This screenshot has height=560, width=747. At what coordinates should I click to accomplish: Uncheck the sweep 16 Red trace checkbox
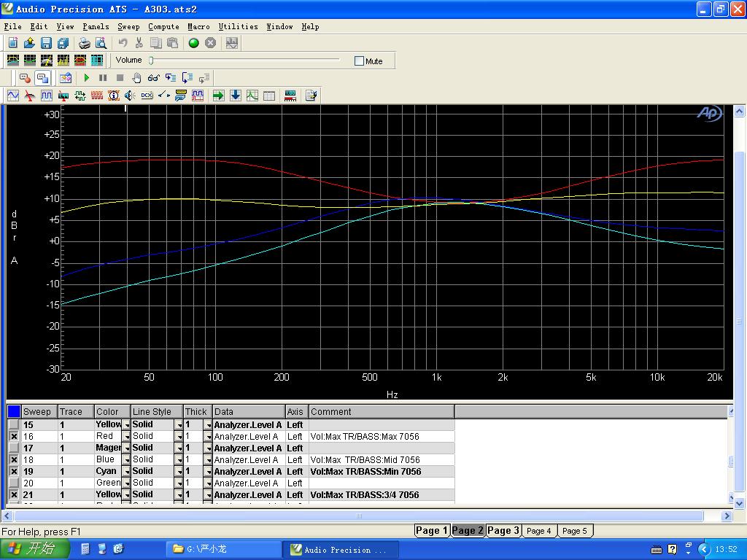pyautogui.click(x=14, y=437)
